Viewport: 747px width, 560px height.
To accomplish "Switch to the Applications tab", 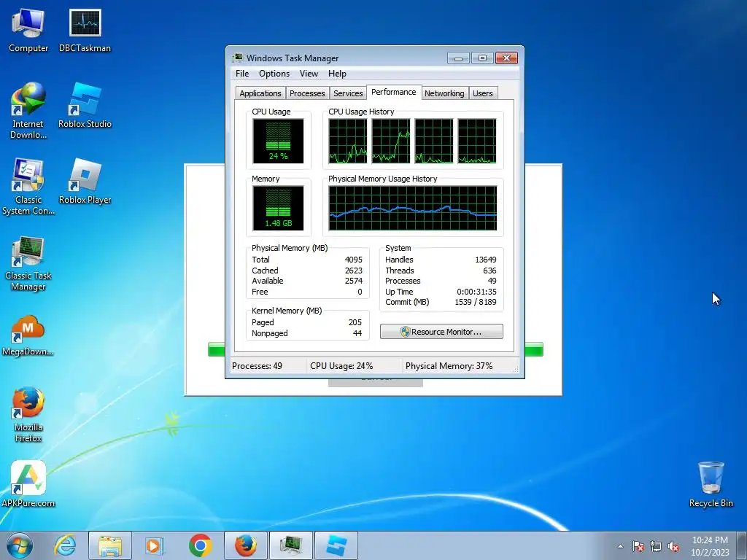I will click(x=260, y=93).
